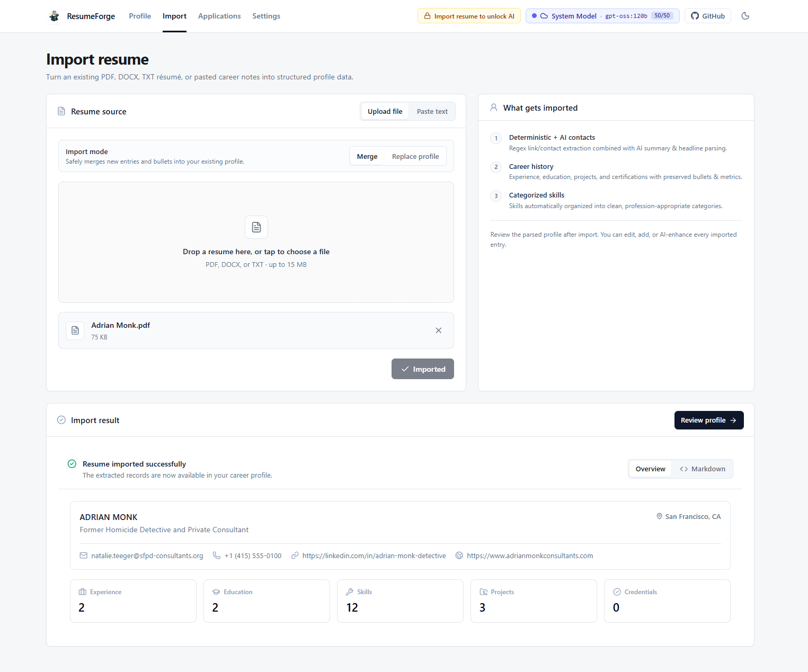Click the globe icon beside the website URL
This screenshot has height=672, width=808.
[459, 555]
